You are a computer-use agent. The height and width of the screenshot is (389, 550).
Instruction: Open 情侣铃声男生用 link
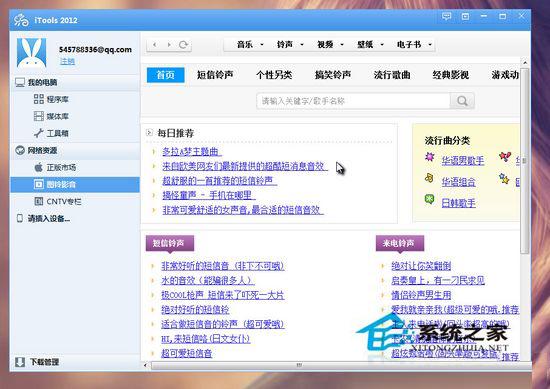point(421,295)
